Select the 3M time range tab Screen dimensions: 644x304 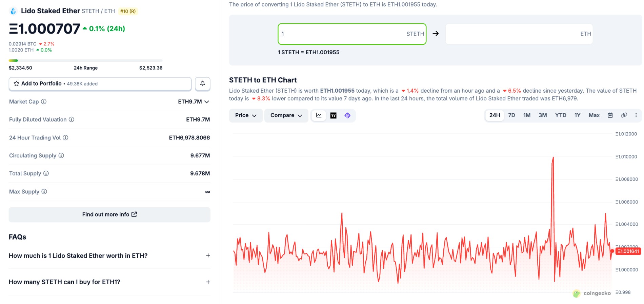tap(543, 115)
